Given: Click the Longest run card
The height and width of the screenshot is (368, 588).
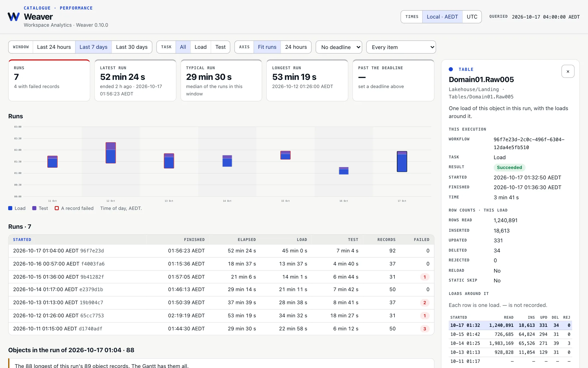Looking at the screenshot, I should point(307,80).
